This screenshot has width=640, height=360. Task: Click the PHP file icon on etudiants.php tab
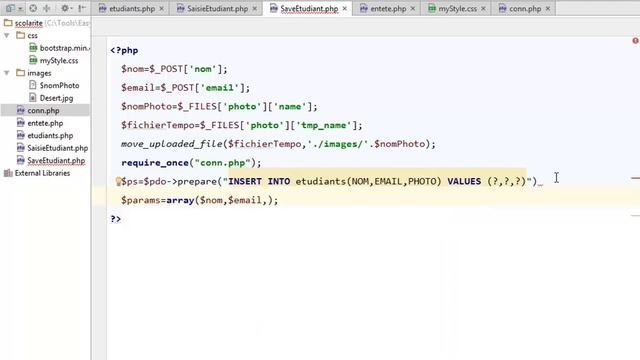pos(102,9)
